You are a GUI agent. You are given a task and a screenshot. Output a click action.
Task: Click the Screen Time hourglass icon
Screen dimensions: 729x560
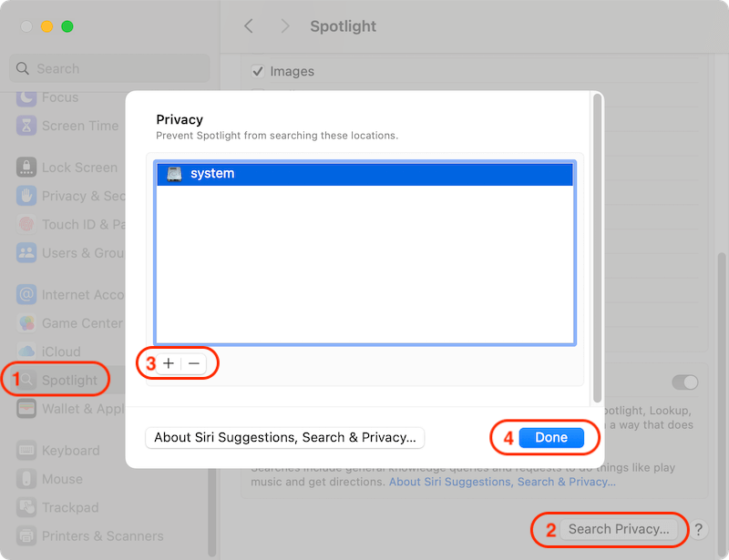[x=26, y=126]
